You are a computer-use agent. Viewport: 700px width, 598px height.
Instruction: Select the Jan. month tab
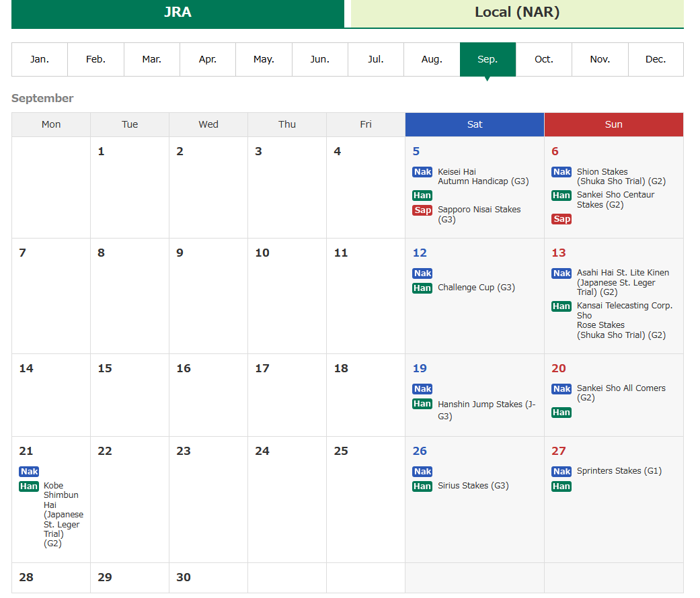coord(40,59)
